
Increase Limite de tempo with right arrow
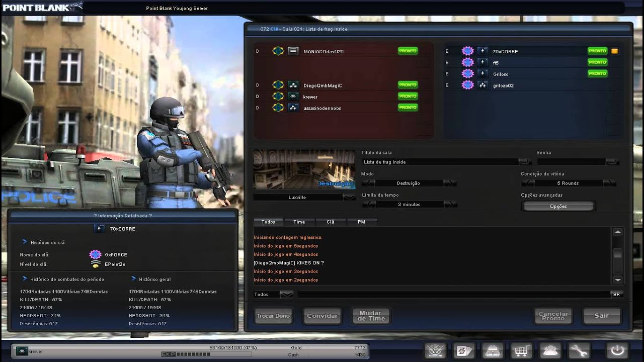point(450,204)
